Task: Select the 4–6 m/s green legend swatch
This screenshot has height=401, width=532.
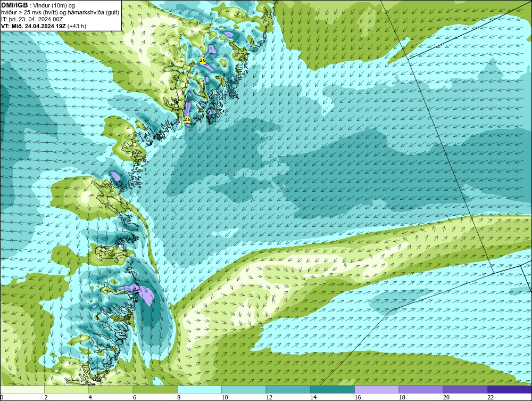Action: click(x=111, y=389)
